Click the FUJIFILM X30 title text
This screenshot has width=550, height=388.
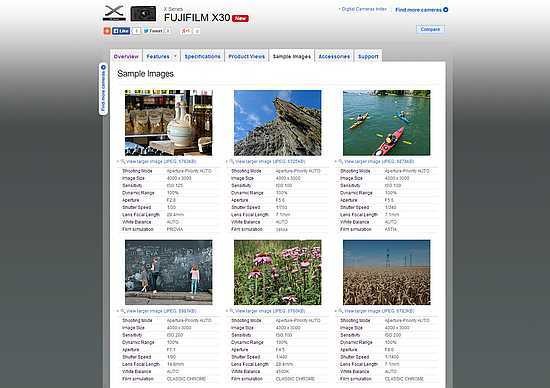pos(197,18)
